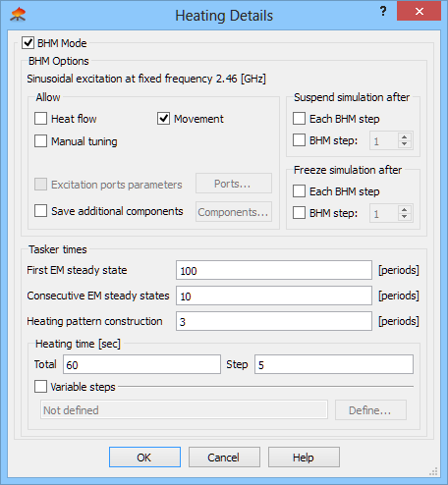Click the OK button
The image size is (448, 485).
144,457
